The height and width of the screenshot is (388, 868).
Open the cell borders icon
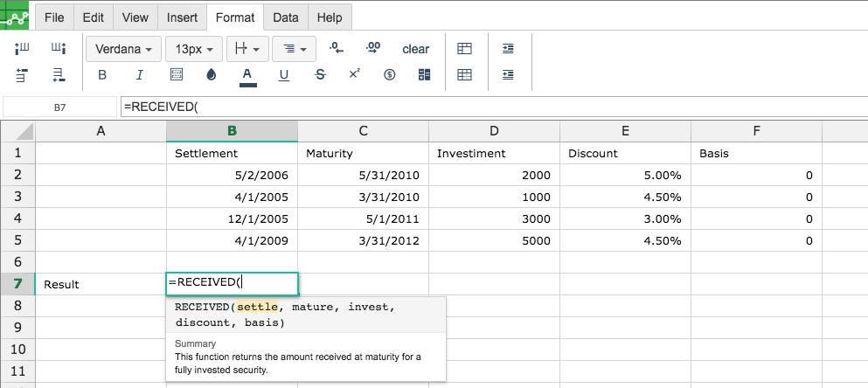coord(176,75)
